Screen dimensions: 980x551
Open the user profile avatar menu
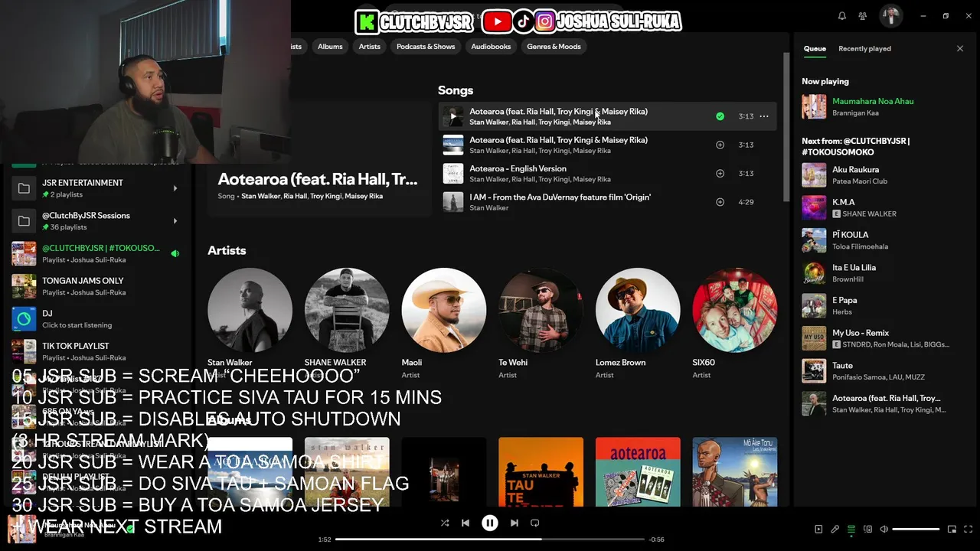(x=890, y=16)
